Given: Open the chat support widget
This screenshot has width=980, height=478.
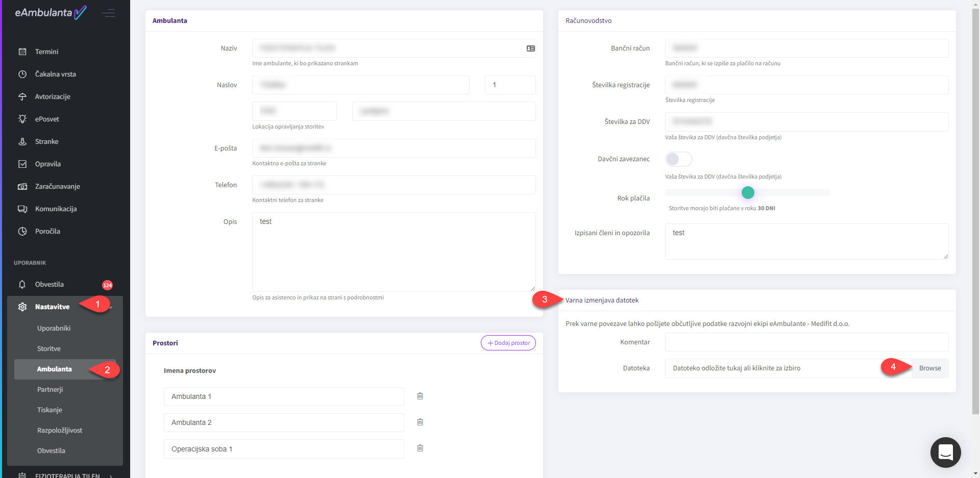Looking at the screenshot, I should 945,452.
